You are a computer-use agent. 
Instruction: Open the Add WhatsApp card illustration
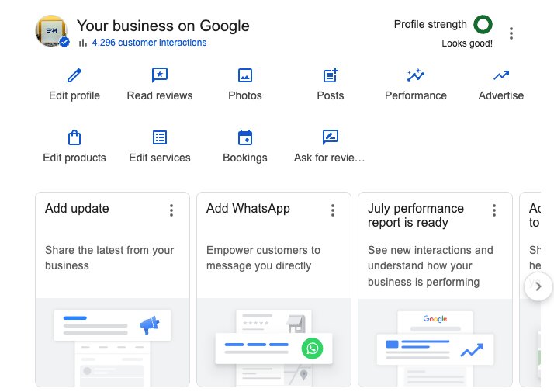(x=274, y=342)
